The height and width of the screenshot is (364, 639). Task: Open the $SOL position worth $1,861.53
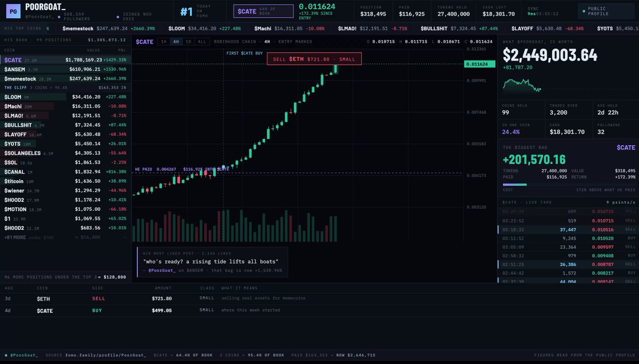click(x=65, y=162)
